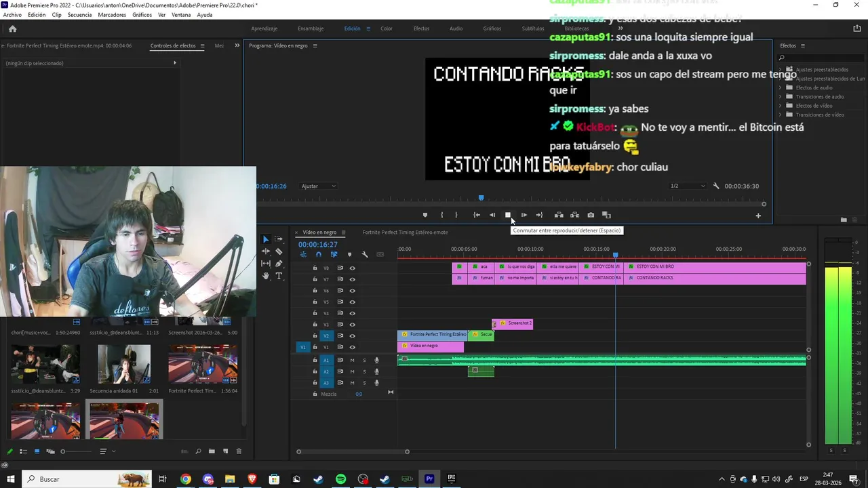Select the Type (T) tool
Image resolution: width=868 pixels, height=488 pixels.
pyautogui.click(x=279, y=276)
